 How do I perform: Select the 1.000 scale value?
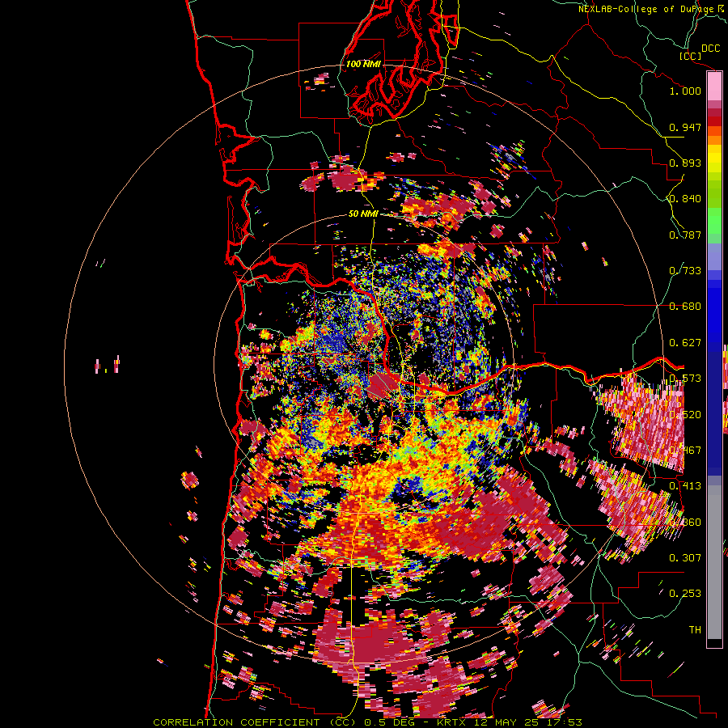click(685, 91)
